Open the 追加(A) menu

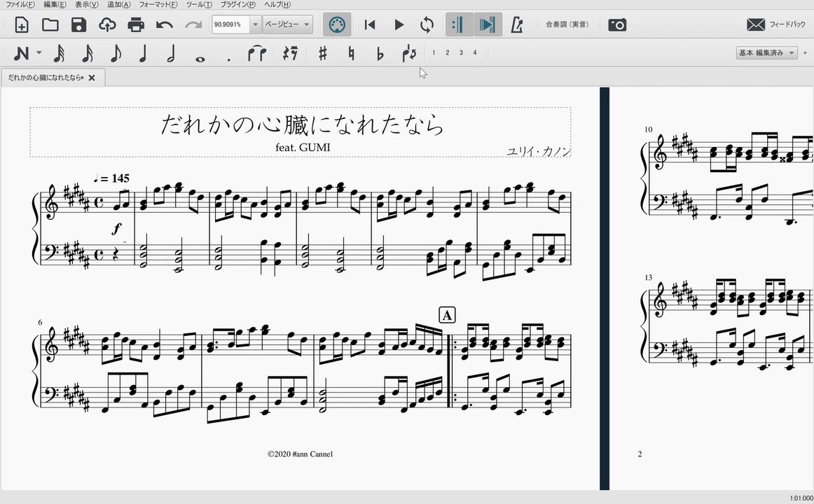pos(119,4)
